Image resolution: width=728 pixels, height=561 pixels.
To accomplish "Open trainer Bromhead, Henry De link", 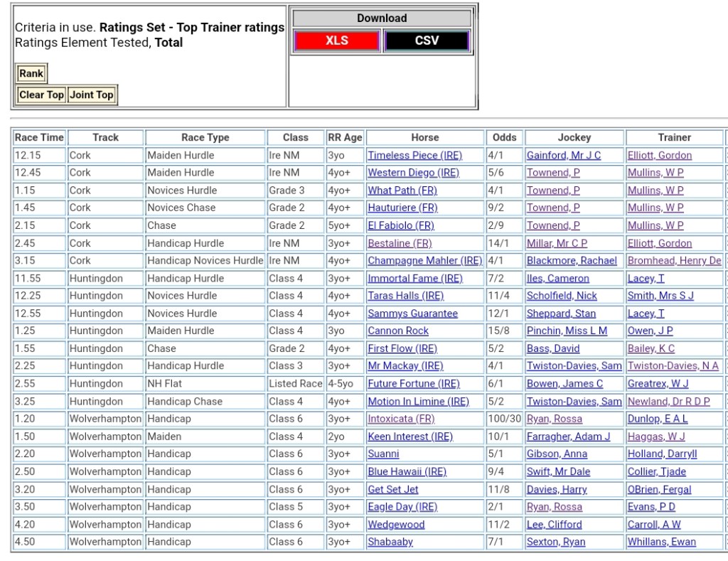I will pyautogui.click(x=674, y=261).
